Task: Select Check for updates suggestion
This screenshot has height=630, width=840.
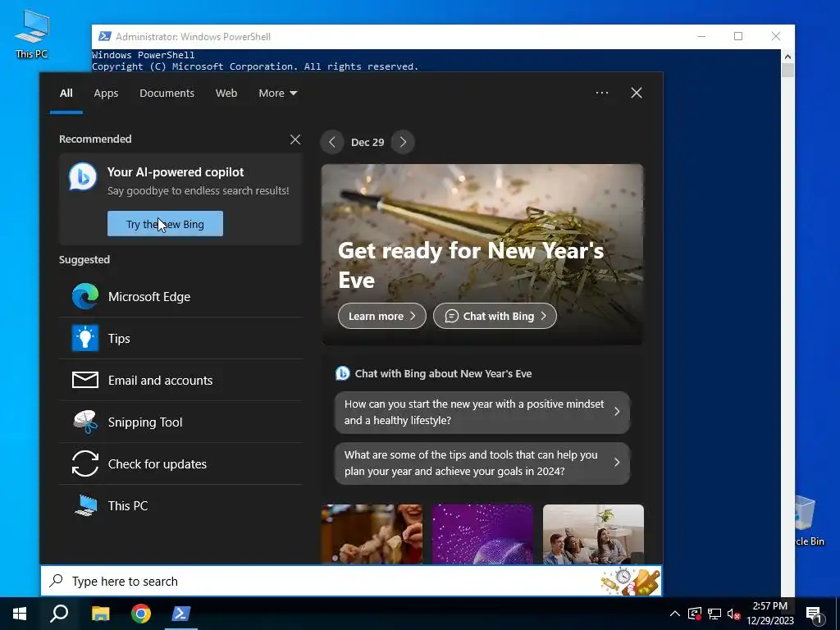Action: [x=181, y=463]
